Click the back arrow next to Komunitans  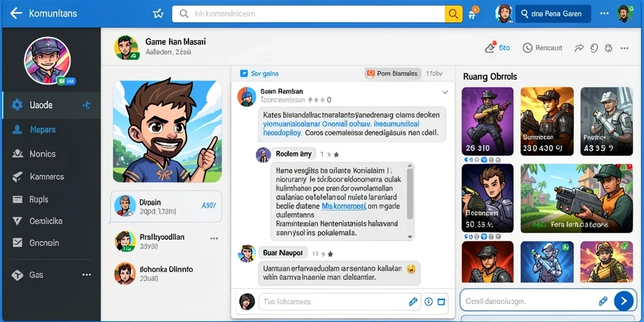tap(16, 14)
